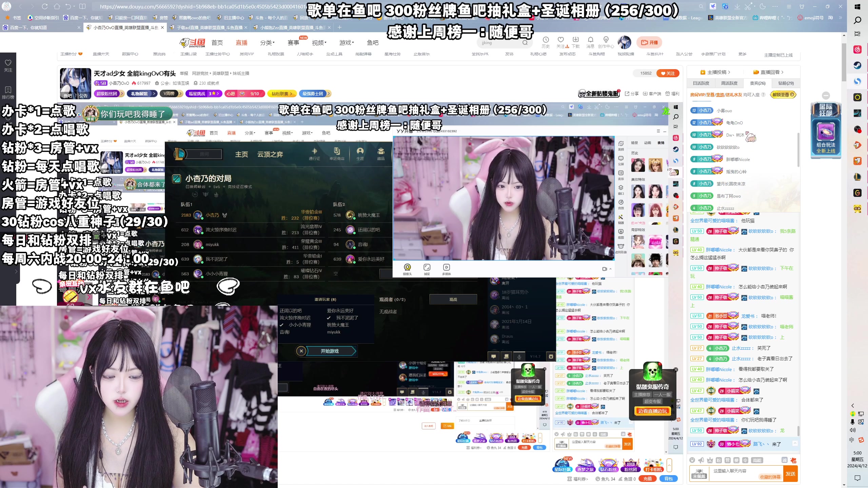Expand the 超级粉丝团 badge
The image size is (868, 488).
tap(110, 94)
